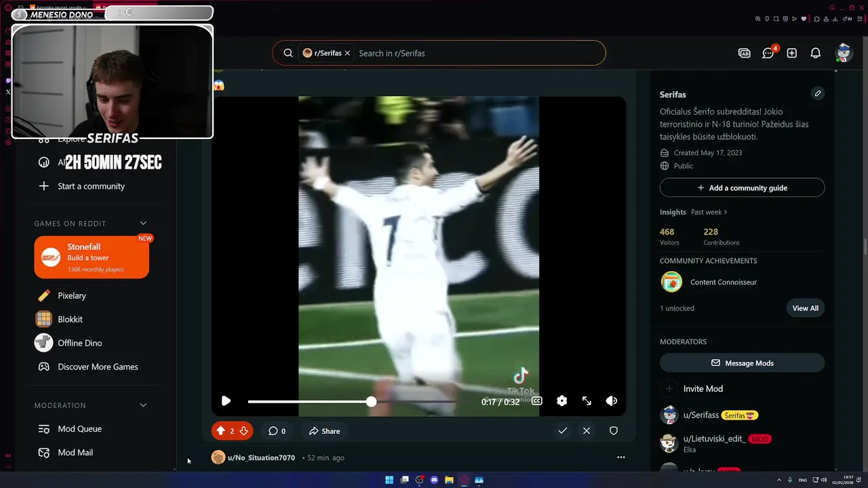Screen dimensions: 868x488
Task: Open the Windows Start menu
Action: [389, 480]
